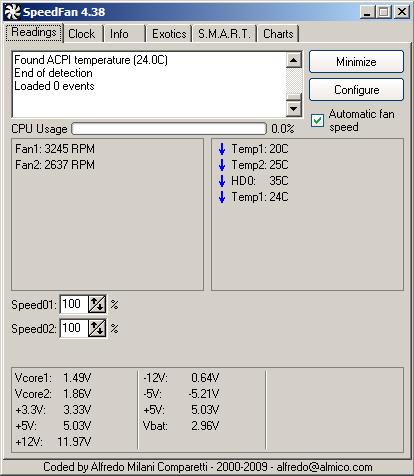
Task: Click the 0.0% CPU usage value
Action: (283, 129)
